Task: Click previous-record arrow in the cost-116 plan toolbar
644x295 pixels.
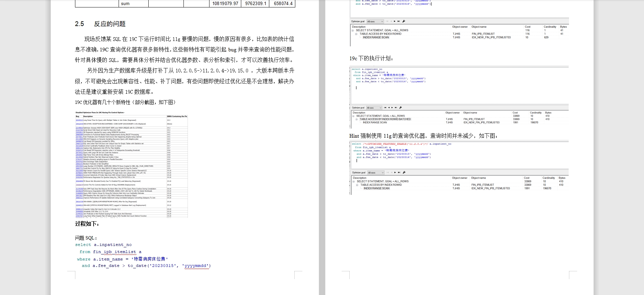Action: [391, 21]
